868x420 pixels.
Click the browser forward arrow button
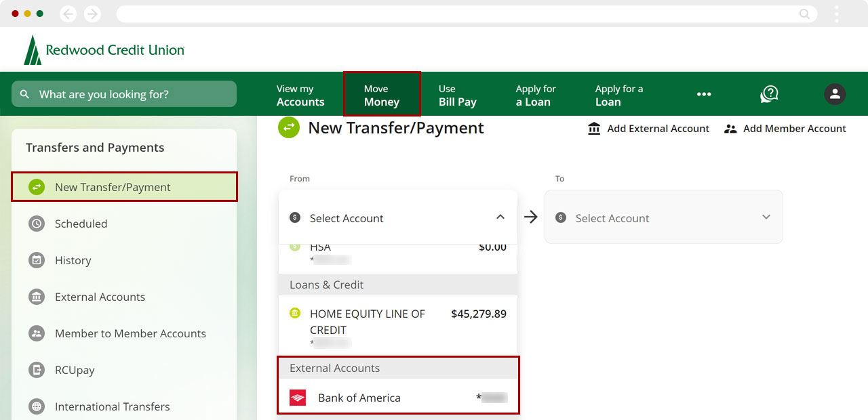click(92, 14)
